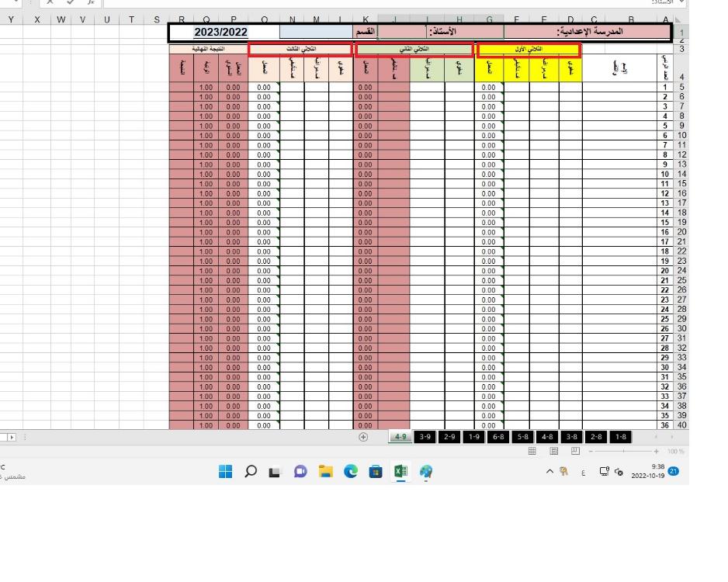Open the taskbar clock and date

tap(648, 472)
